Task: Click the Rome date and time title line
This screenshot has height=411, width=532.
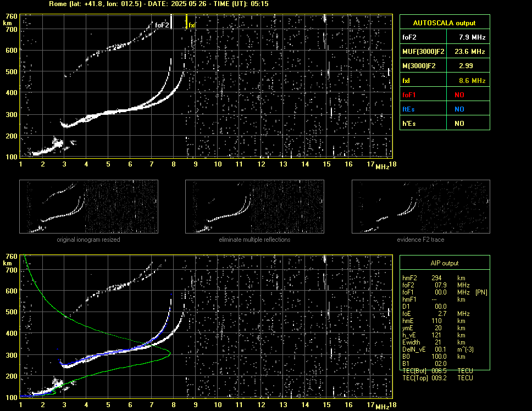Action: click(x=159, y=4)
